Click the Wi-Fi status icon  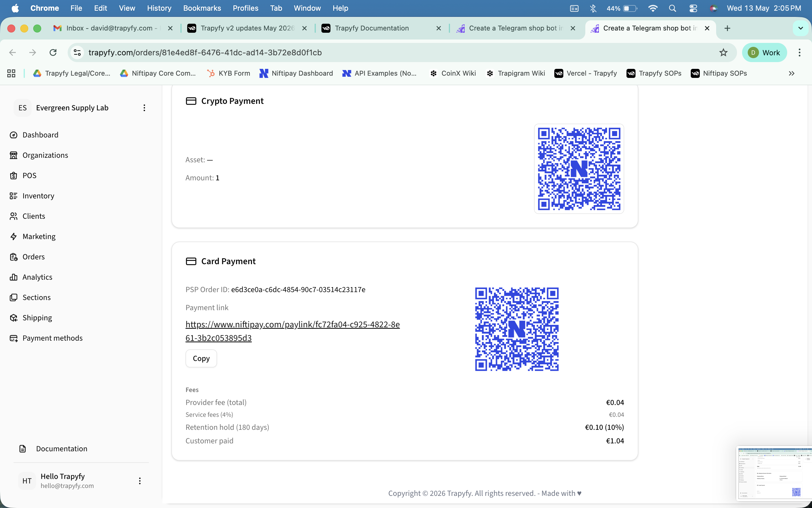coord(653,8)
